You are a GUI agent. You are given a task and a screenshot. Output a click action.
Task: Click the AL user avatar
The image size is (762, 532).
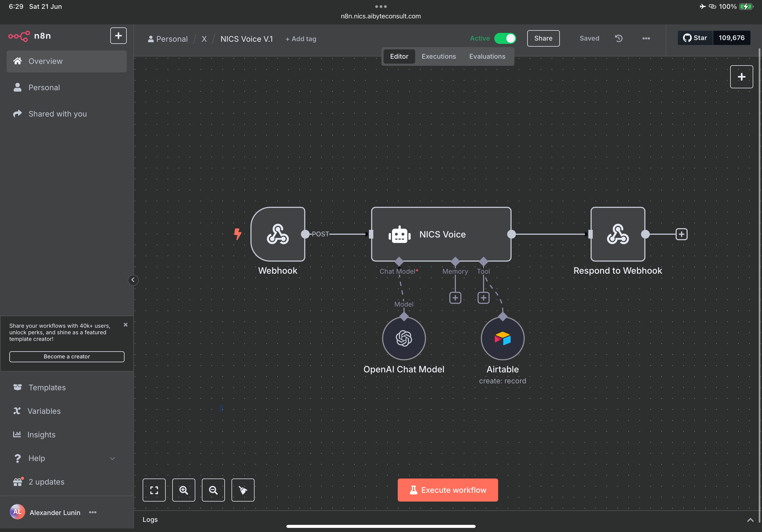coord(17,512)
